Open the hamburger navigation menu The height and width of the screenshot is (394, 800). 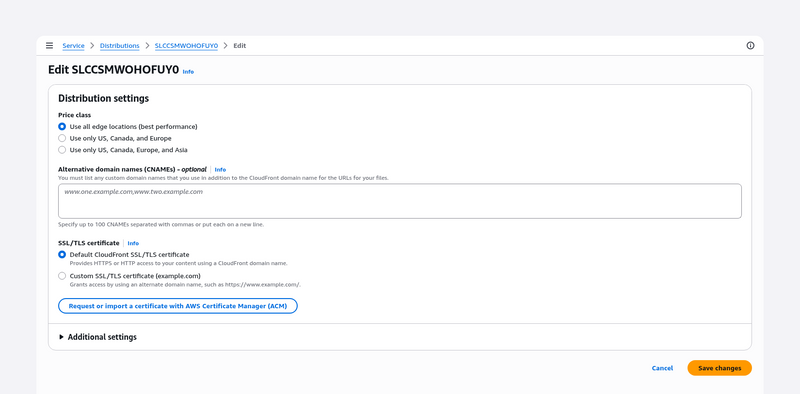[x=49, y=45]
